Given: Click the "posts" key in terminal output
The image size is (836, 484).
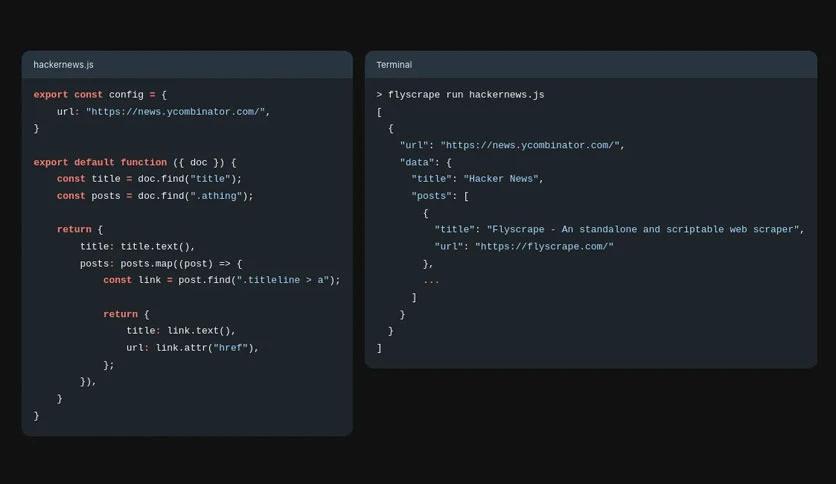Looking at the screenshot, I should point(431,196).
